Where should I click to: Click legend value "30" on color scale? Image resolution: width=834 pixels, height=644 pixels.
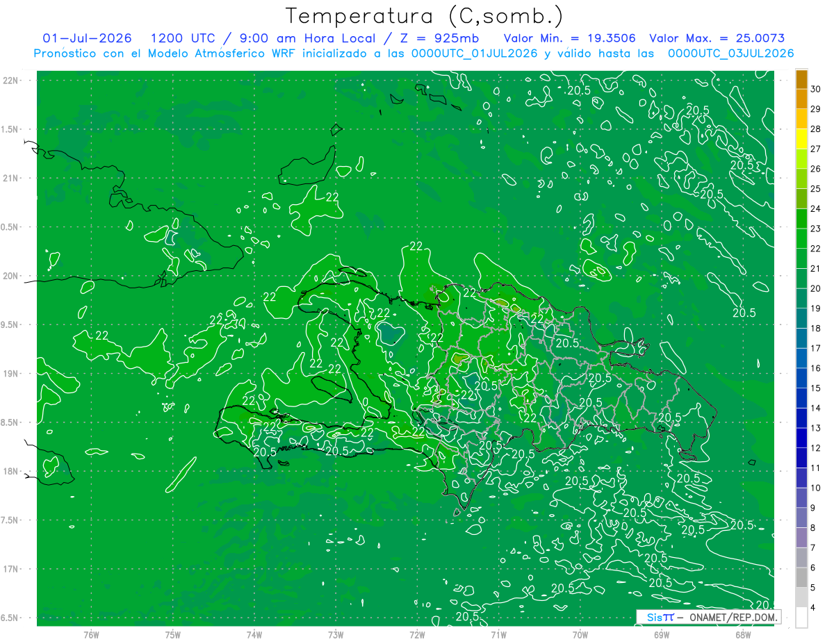(x=816, y=89)
